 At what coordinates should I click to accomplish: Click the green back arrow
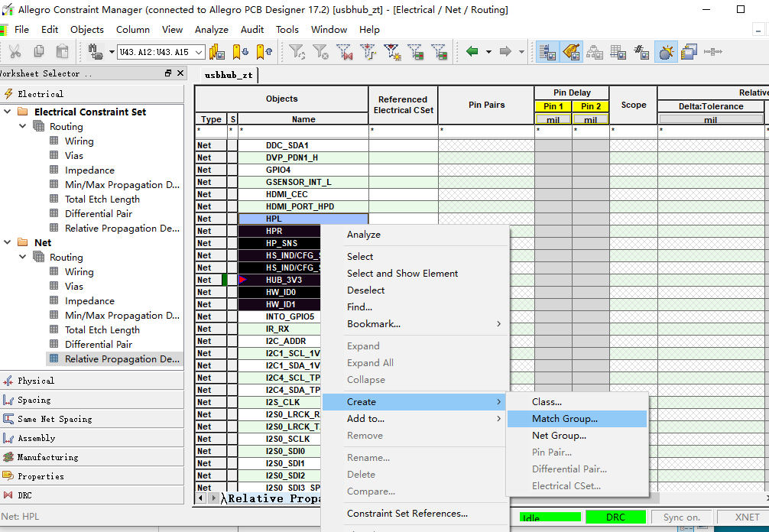(x=472, y=51)
